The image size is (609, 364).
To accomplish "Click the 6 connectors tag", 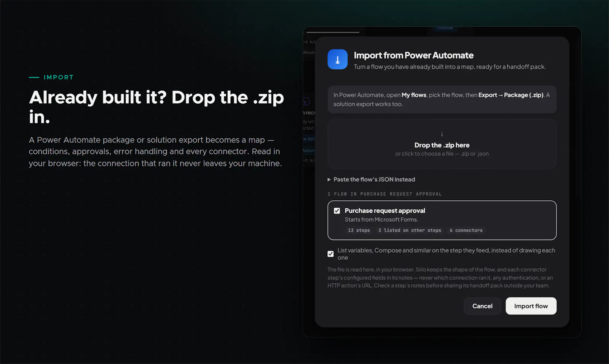I will (x=466, y=230).
